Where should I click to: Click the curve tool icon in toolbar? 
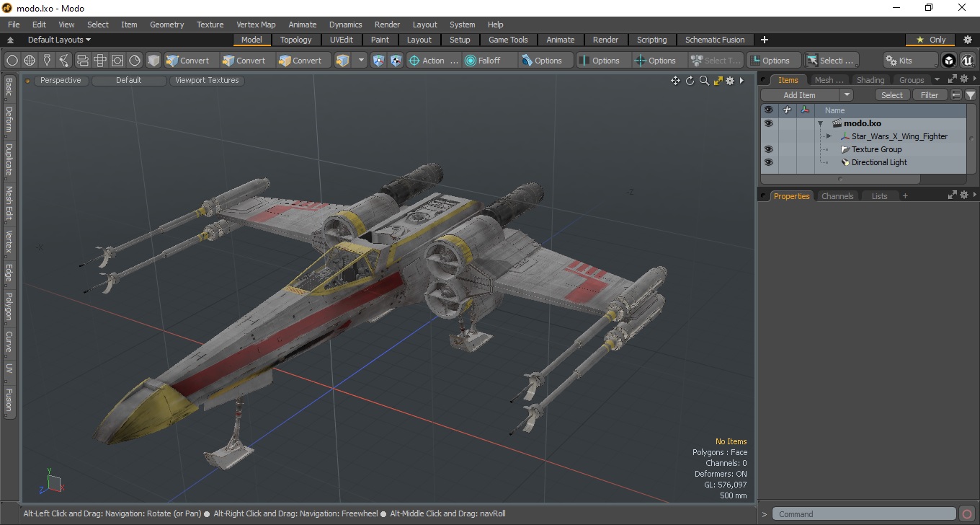click(64, 61)
